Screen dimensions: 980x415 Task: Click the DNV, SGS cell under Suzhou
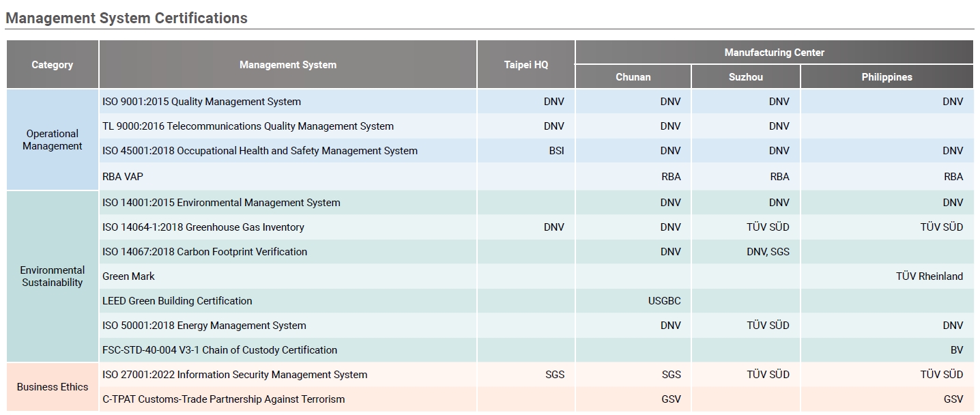tap(768, 252)
